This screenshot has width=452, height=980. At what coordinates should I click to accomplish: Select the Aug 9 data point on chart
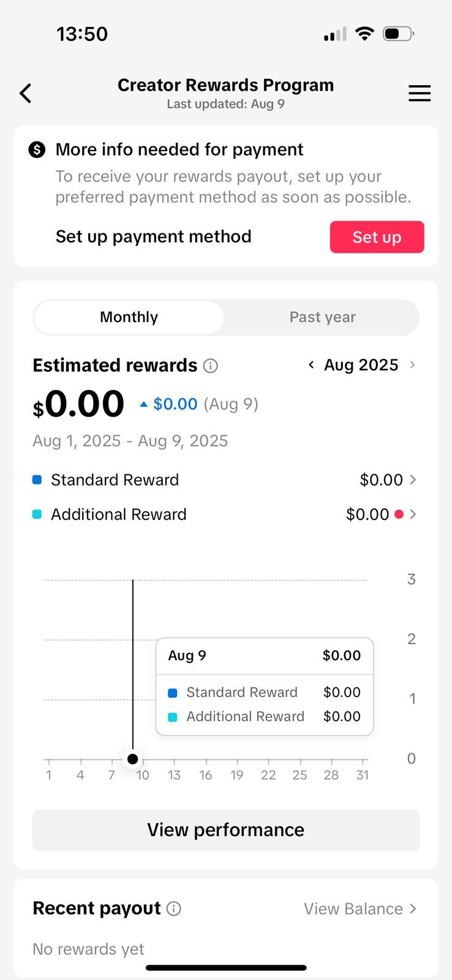click(133, 759)
